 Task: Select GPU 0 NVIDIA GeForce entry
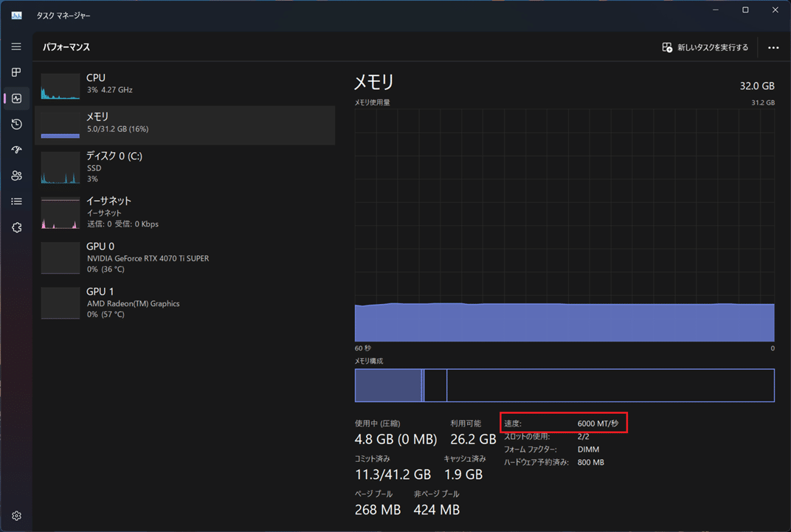tap(185, 258)
